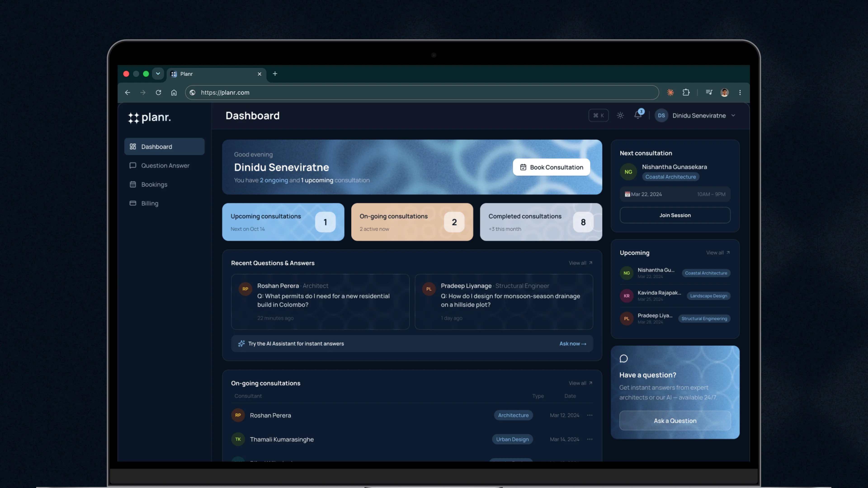Click Consultant column header
Image resolution: width=868 pixels, height=488 pixels.
pyautogui.click(x=248, y=396)
